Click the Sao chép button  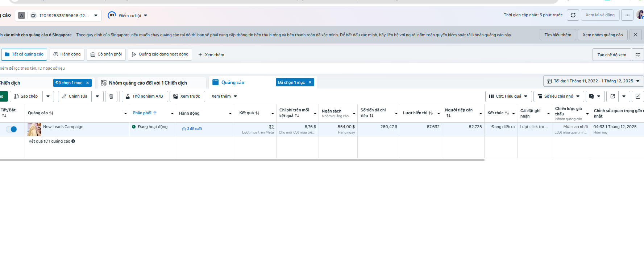pos(26,96)
